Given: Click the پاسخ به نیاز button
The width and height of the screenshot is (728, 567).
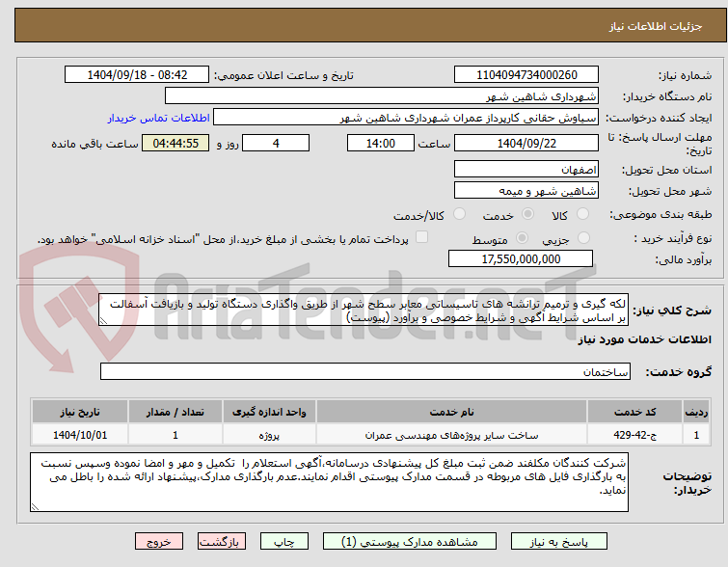Looking at the screenshot, I should point(559,542).
